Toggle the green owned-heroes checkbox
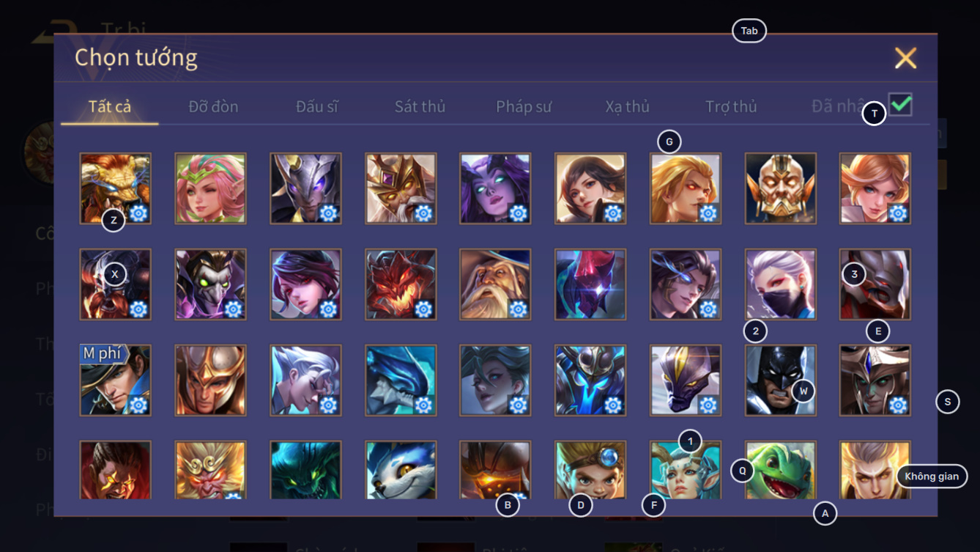This screenshot has height=552, width=980. (x=900, y=104)
